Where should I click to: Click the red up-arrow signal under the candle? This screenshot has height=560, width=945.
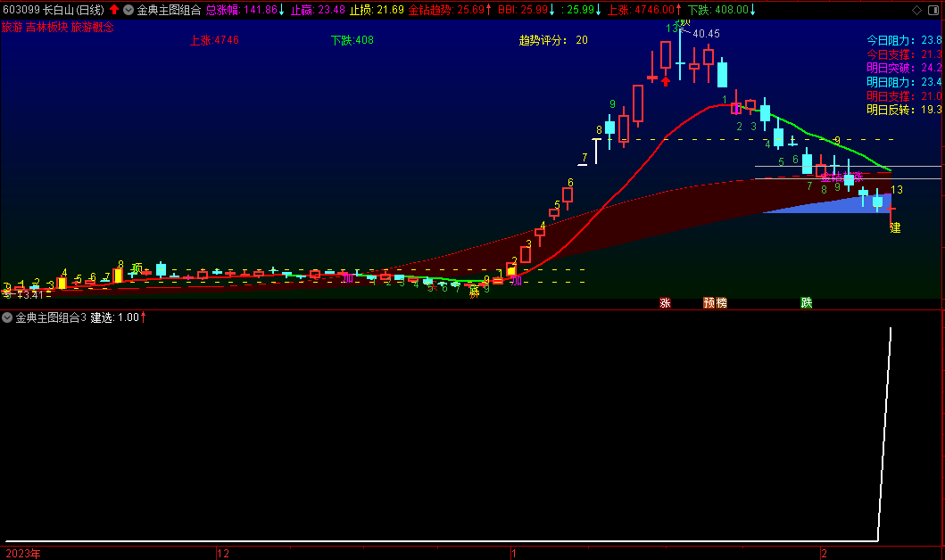666,81
